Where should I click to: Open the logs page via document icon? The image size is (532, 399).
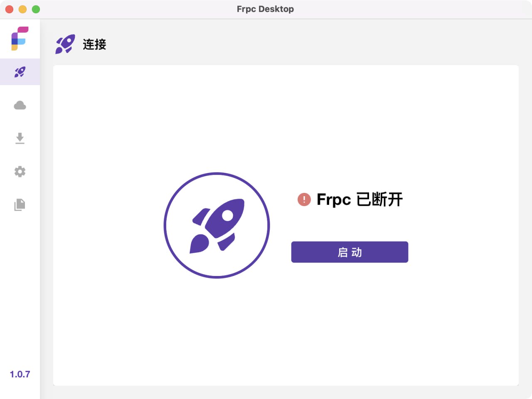pyautogui.click(x=20, y=204)
